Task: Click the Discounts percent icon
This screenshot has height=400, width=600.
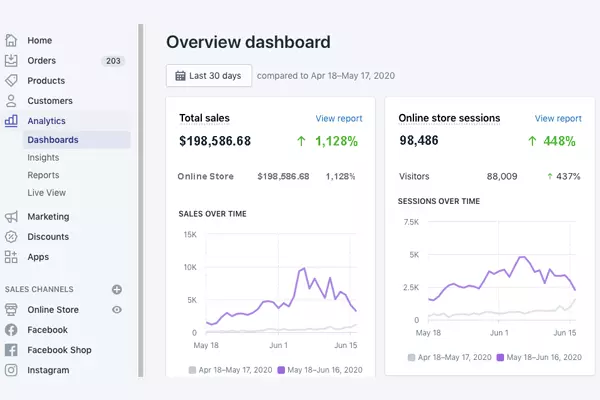Action: click(x=11, y=237)
